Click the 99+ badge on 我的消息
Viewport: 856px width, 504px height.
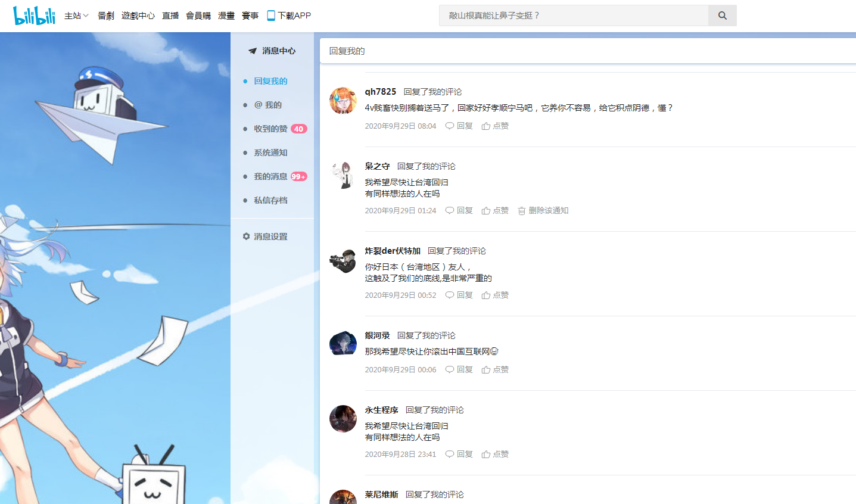click(x=299, y=176)
